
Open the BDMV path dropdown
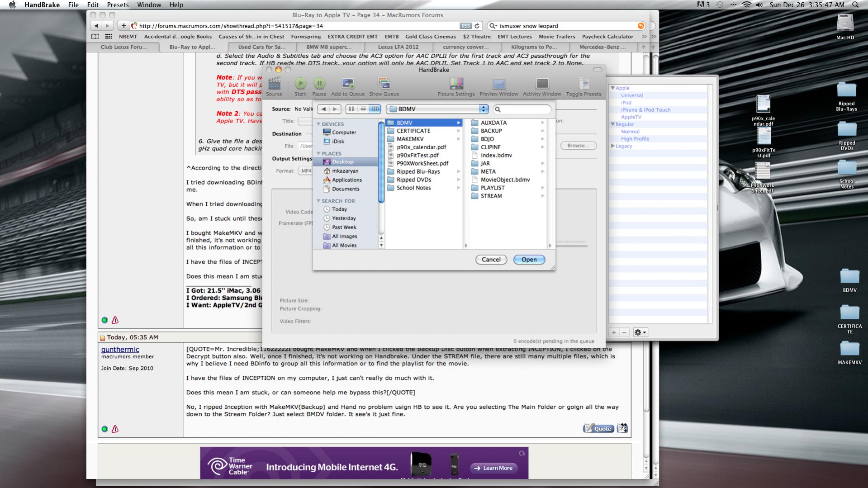[437, 109]
